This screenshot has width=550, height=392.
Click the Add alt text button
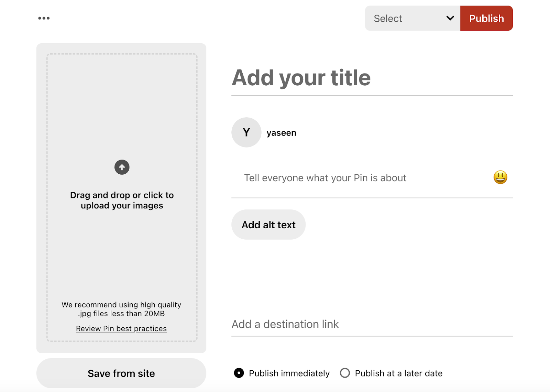[x=268, y=225]
